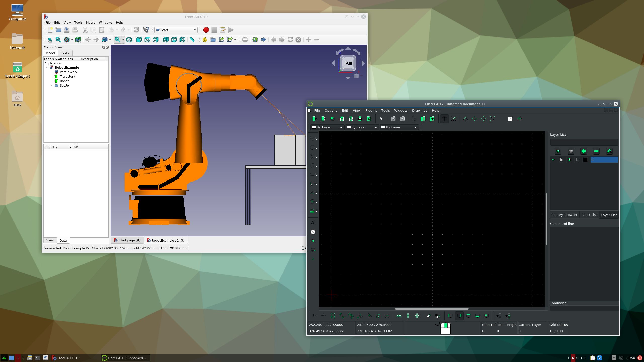Print the drawing in LibreCAD
This screenshot has width=644, height=362.
(360, 119)
